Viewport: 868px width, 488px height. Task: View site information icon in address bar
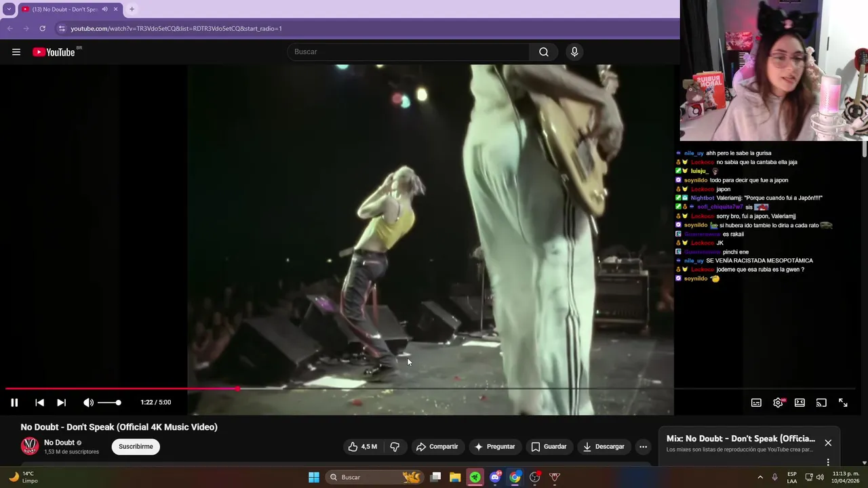pos(62,28)
